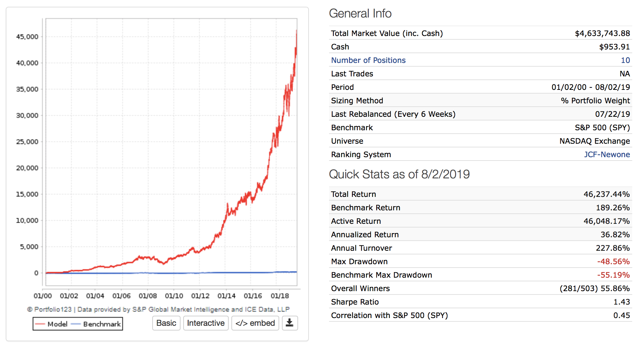Click the blue Benchmark line swatch
The width and height of the screenshot is (644, 348).
[76, 324]
